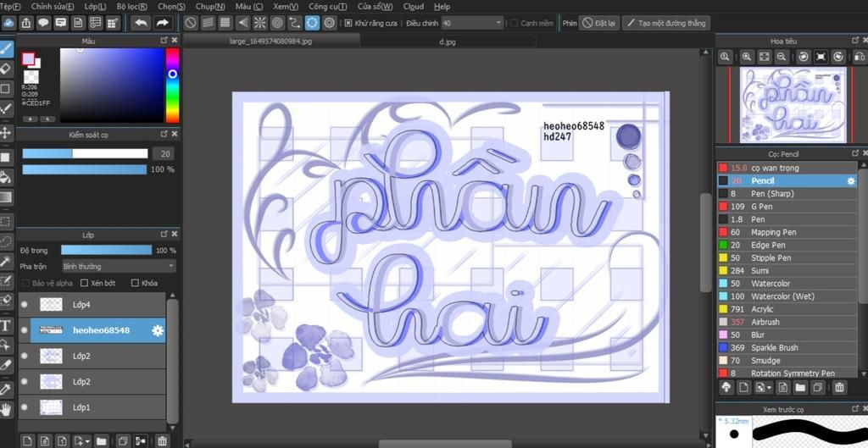The image size is (868, 448).
Task: Click the foreground color swatch
Action: [x=28, y=58]
